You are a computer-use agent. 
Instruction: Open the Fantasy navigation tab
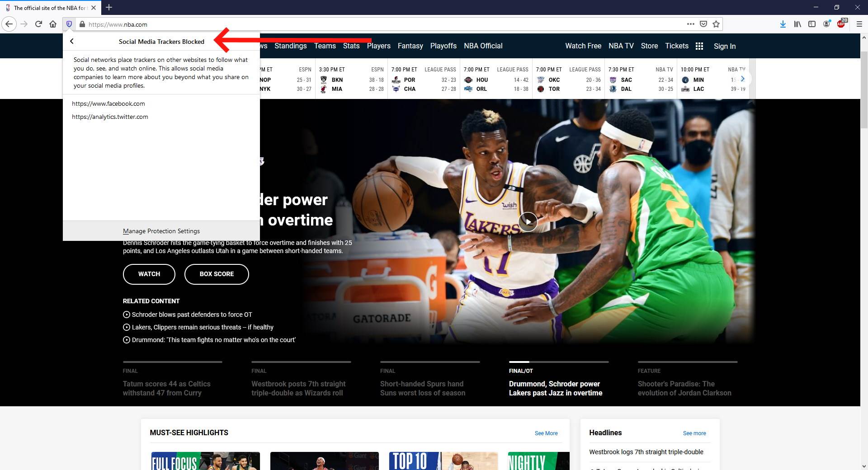coord(410,46)
